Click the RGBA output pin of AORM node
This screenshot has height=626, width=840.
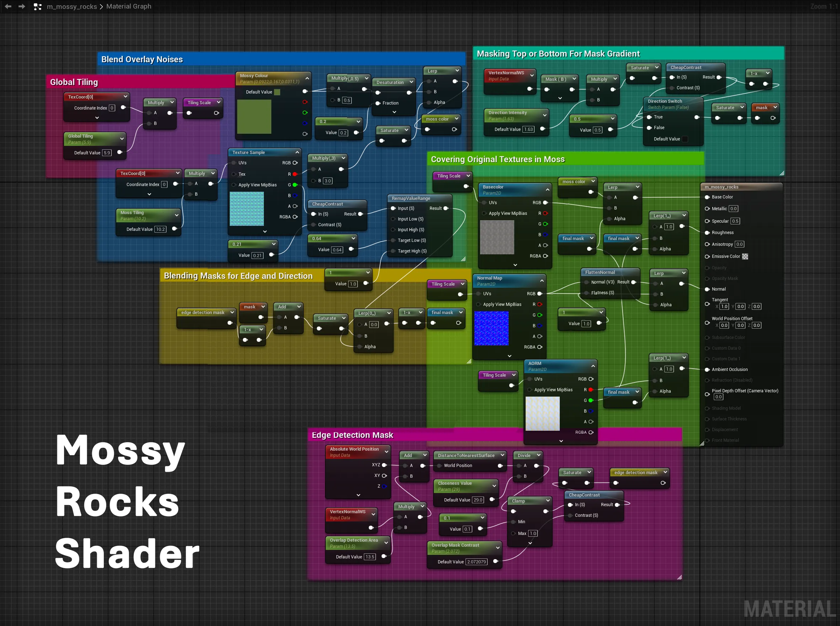591,433
